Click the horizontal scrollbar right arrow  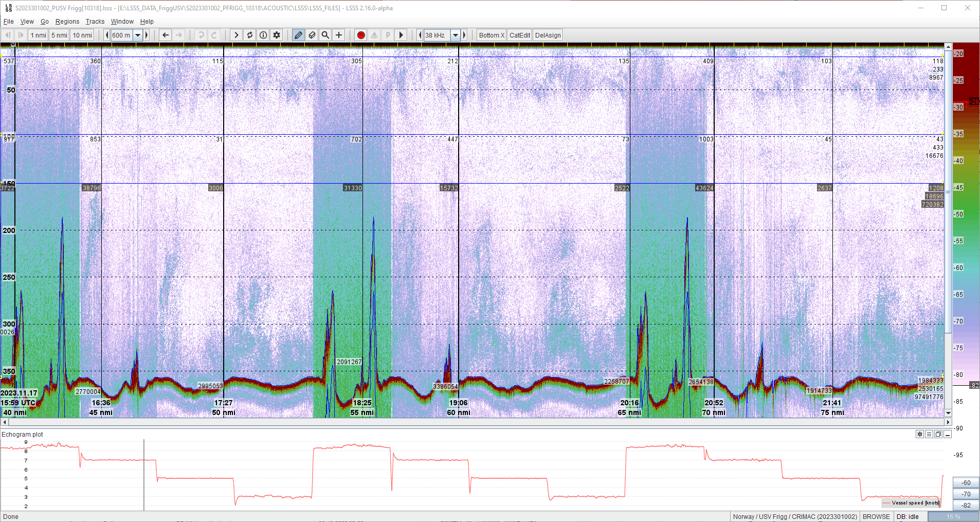pos(949,422)
